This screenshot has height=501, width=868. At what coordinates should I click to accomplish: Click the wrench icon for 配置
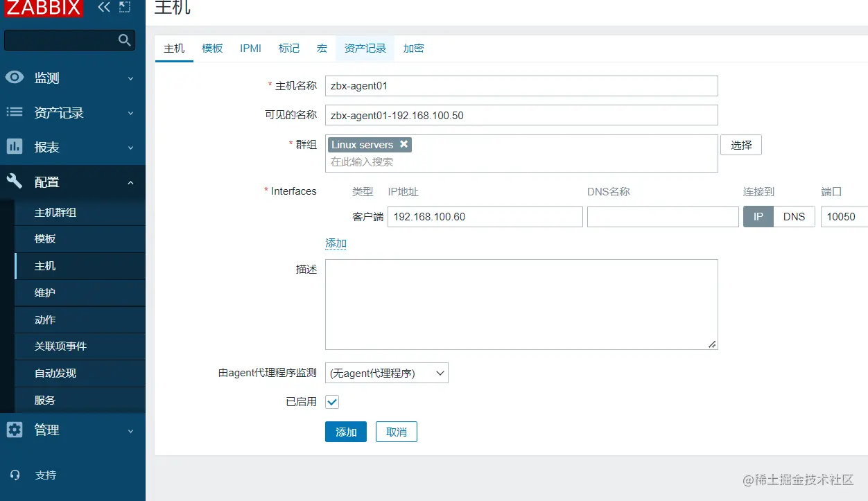tap(15, 182)
